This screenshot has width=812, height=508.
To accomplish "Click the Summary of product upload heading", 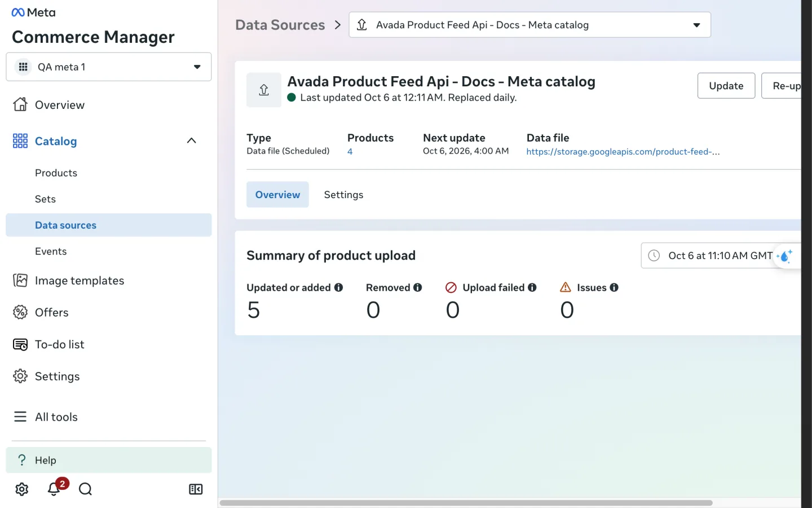I will [331, 255].
